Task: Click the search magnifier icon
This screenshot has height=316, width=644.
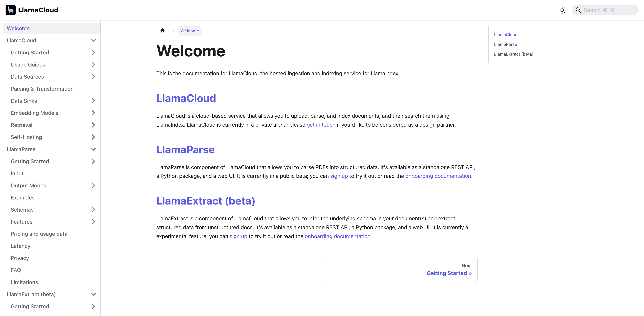Action: click(x=578, y=10)
